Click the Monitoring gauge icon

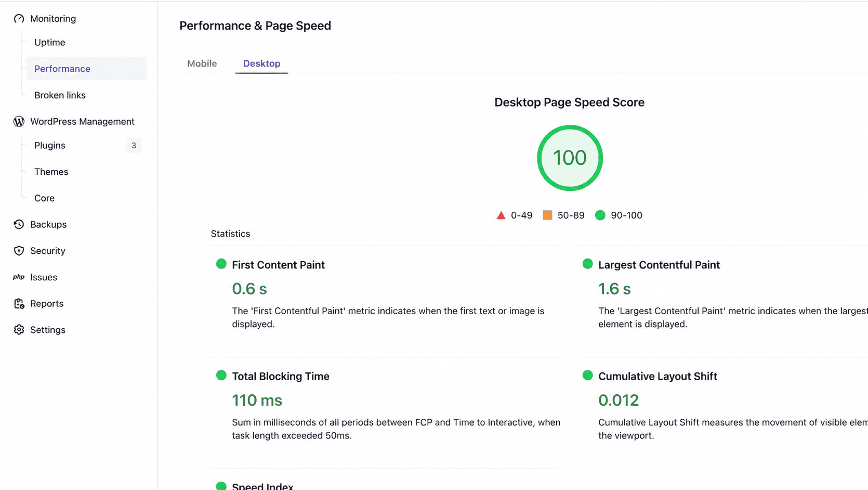pyautogui.click(x=19, y=19)
